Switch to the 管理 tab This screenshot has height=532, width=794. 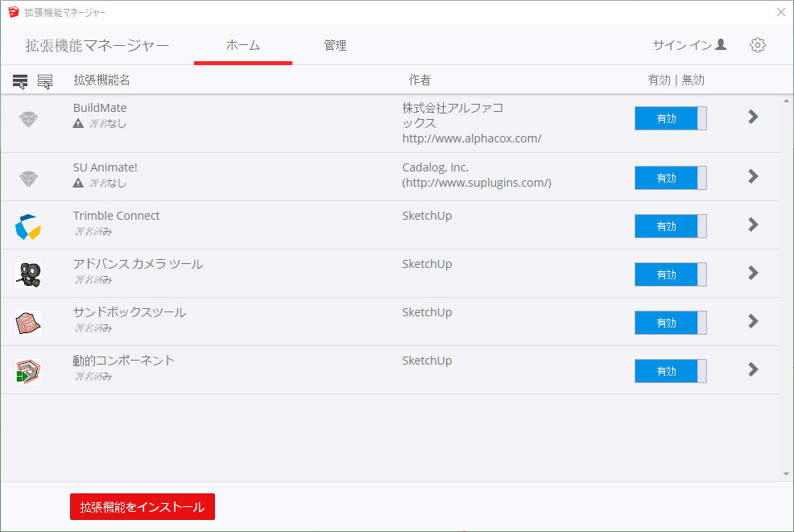pos(335,46)
